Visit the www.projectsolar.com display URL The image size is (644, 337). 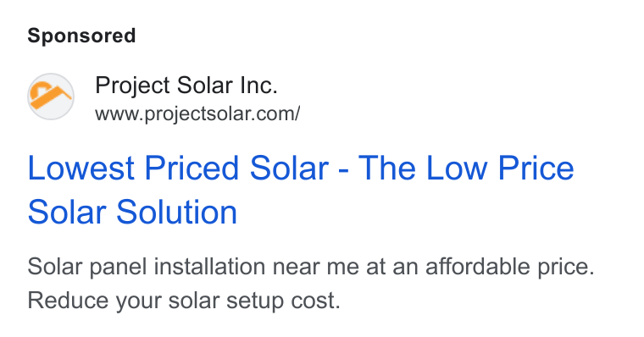[x=197, y=113]
